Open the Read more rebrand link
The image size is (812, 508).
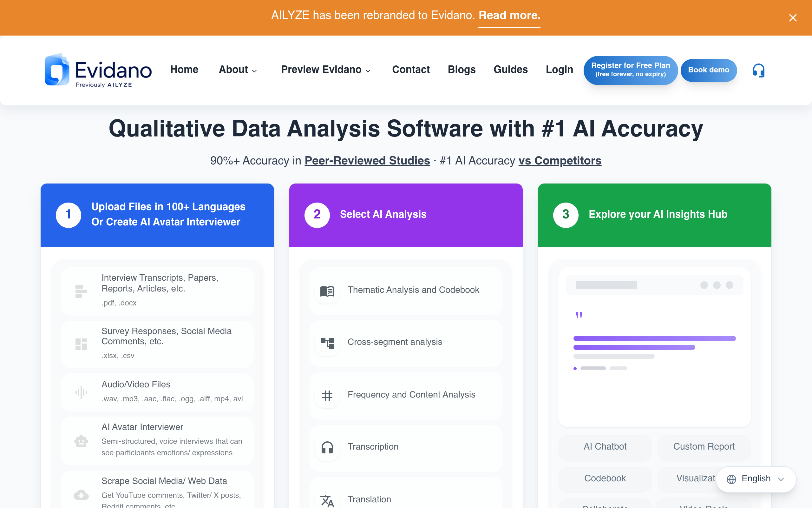click(509, 16)
